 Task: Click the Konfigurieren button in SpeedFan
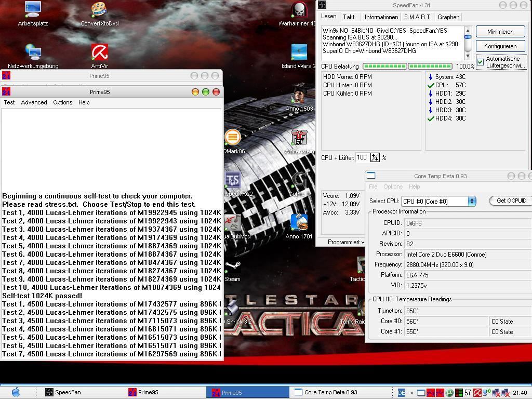coord(500,46)
